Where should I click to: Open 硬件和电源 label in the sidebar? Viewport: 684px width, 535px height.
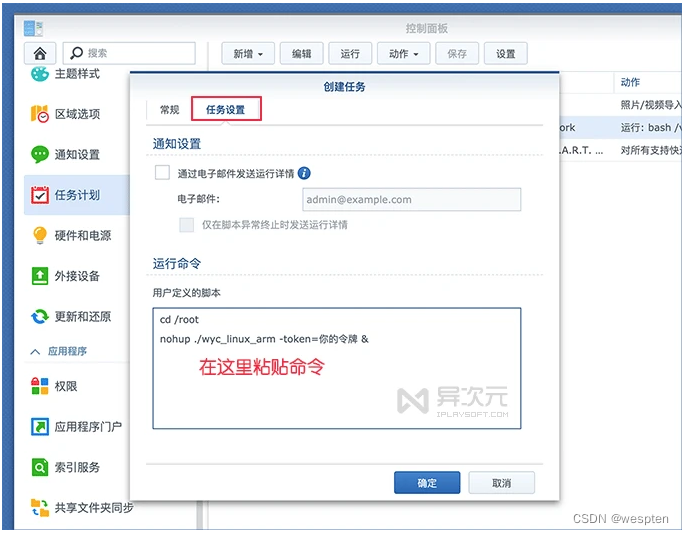(83, 235)
